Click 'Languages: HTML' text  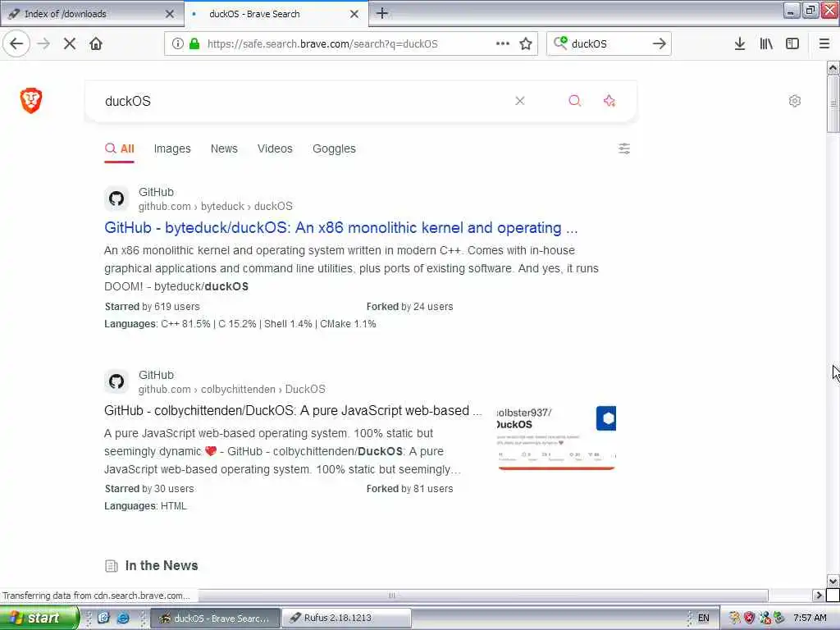pyautogui.click(x=146, y=505)
